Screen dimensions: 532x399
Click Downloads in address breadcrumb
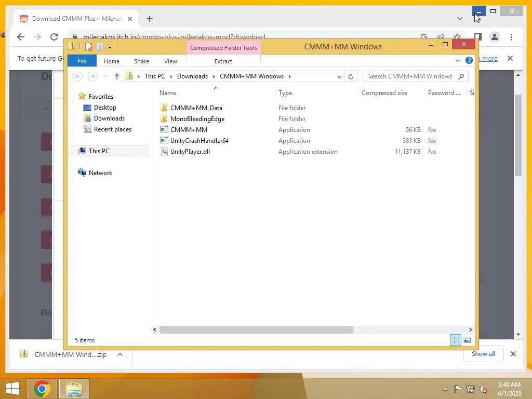point(192,76)
